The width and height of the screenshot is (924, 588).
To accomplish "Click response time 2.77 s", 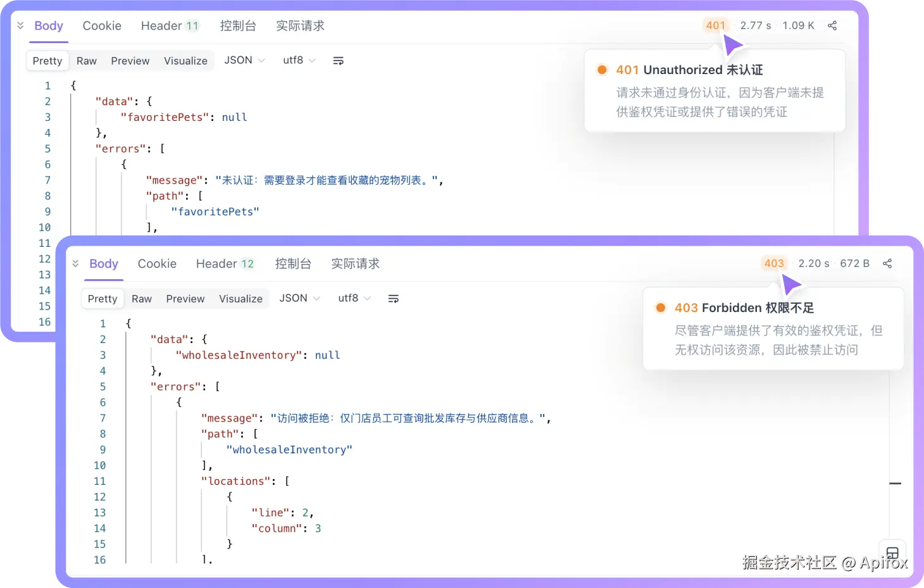I will (756, 25).
